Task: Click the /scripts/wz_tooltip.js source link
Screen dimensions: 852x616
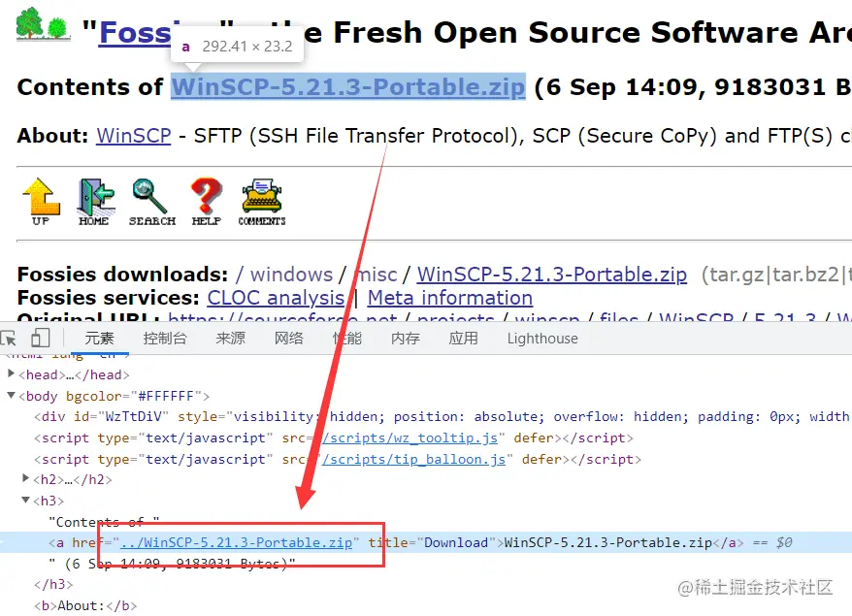Action: click(410, 438)
